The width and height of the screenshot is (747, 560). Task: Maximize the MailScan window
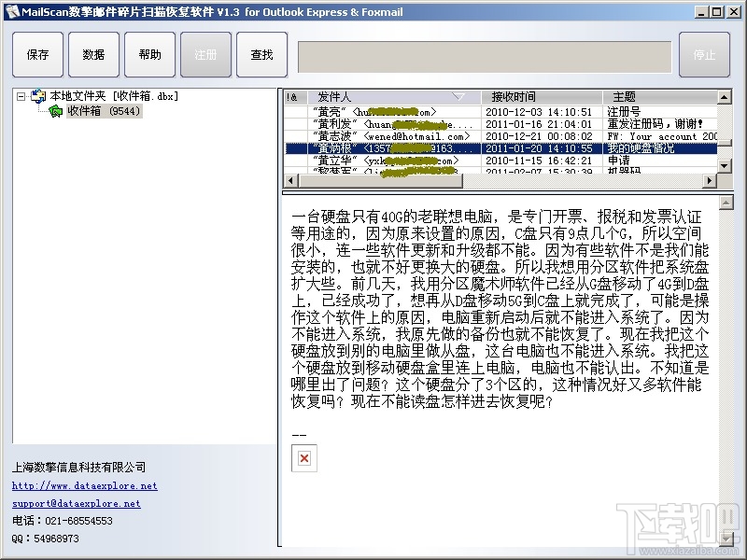716,12
